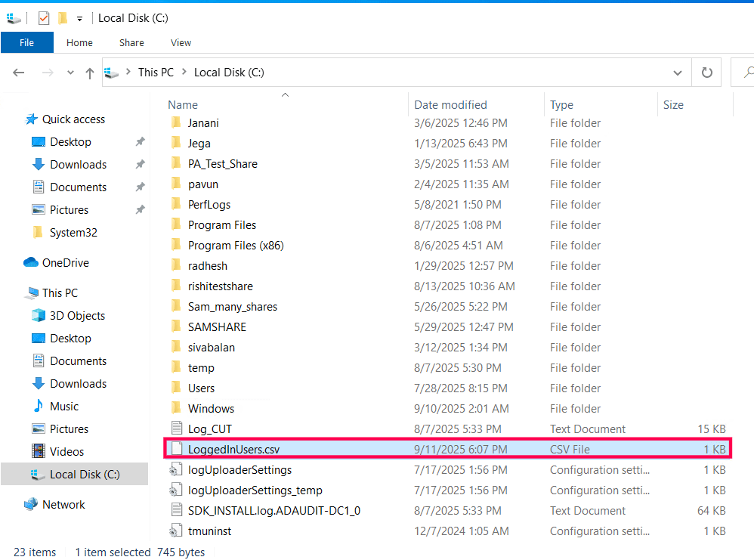The width and height of the screenshot is (754, 560).
Task: Switch to the View ribbon tab
Action: [181, 42]
